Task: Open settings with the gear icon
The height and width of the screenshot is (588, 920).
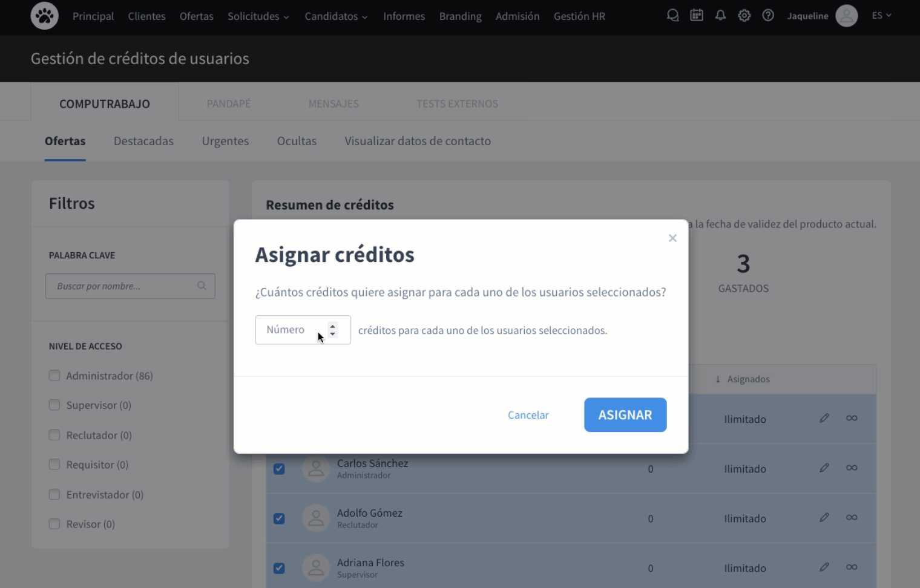Action: 744,16
